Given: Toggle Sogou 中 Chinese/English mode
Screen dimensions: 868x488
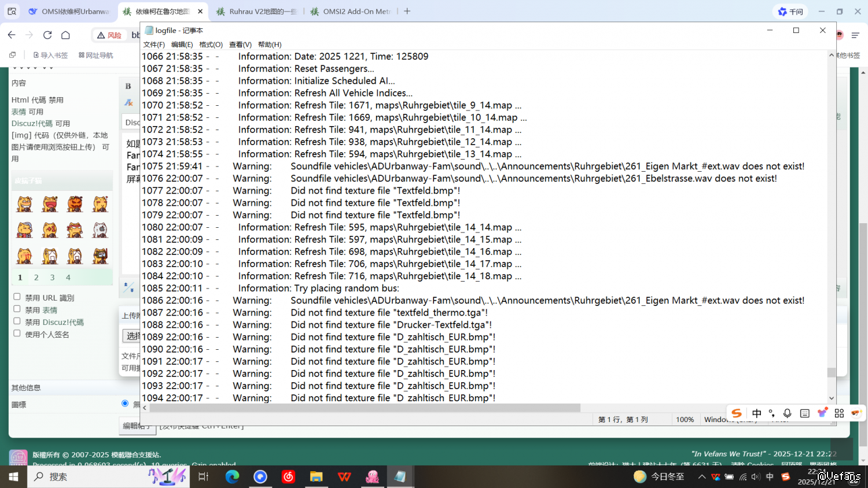Looking at the screenshot, I should [757, 413].
